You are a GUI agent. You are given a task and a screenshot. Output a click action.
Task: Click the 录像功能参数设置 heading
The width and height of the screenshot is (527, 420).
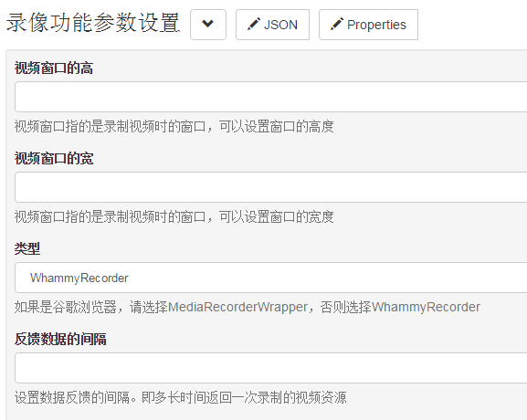click(93, 23)
